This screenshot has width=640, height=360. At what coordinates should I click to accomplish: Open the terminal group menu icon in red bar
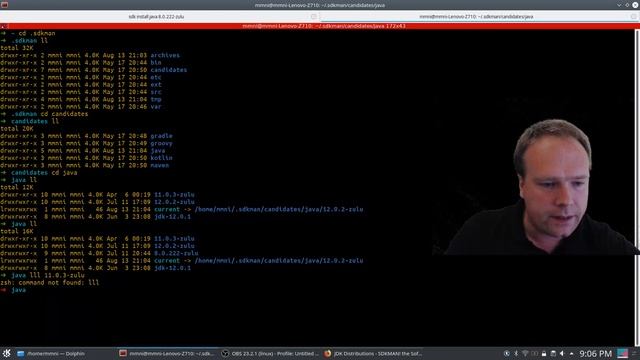pyautogui.click(x=4, y=26)
